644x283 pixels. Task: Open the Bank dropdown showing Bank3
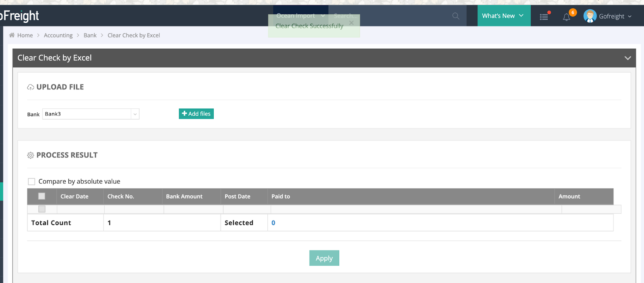[91, 114]
